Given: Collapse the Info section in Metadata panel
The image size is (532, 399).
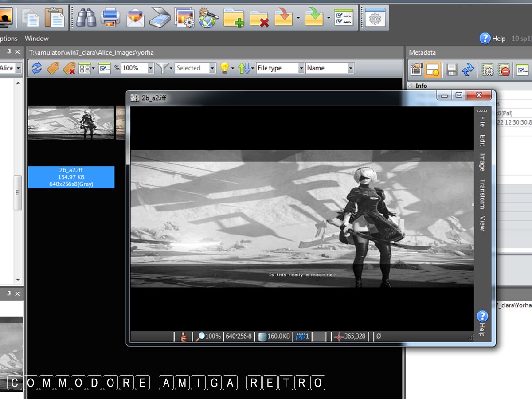Looking at the screenshot, I should pyautogui.click(x=410, y=86).
